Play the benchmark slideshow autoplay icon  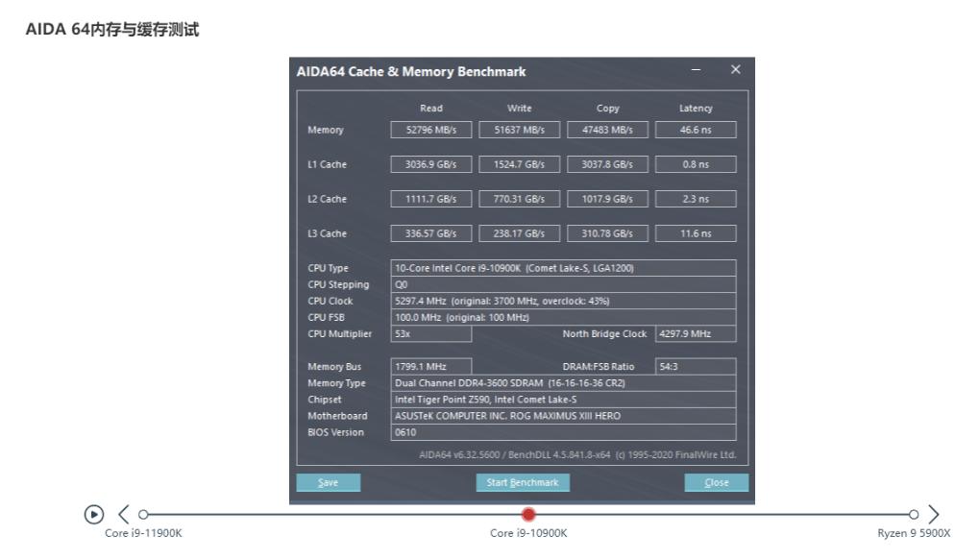click(93, 514)
